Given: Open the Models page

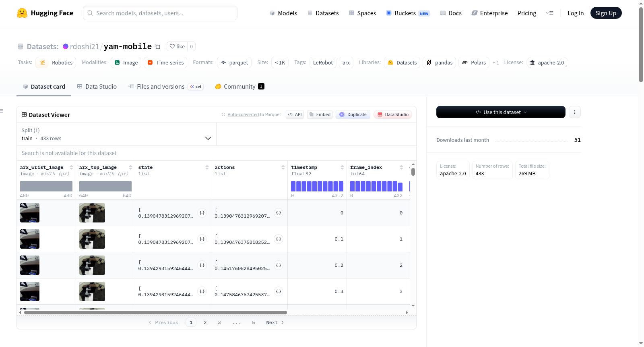Looking at the screenshot, I should tap(283, 13).
